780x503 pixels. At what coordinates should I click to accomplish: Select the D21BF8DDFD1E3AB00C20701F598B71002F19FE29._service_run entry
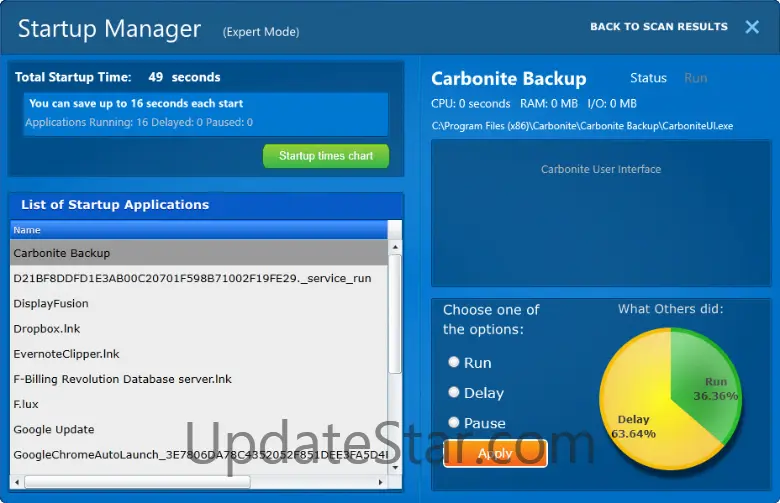pyautogui.click(x=198, y=278)
